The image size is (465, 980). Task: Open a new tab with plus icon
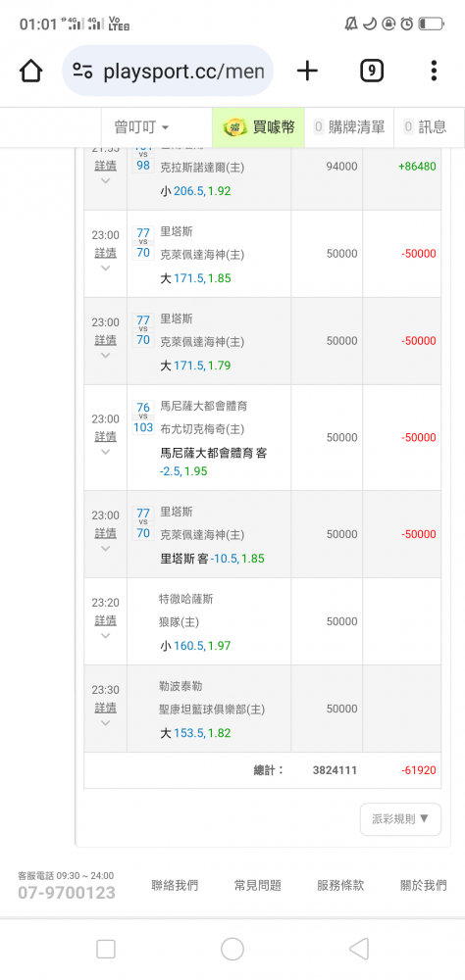[307, 71]
